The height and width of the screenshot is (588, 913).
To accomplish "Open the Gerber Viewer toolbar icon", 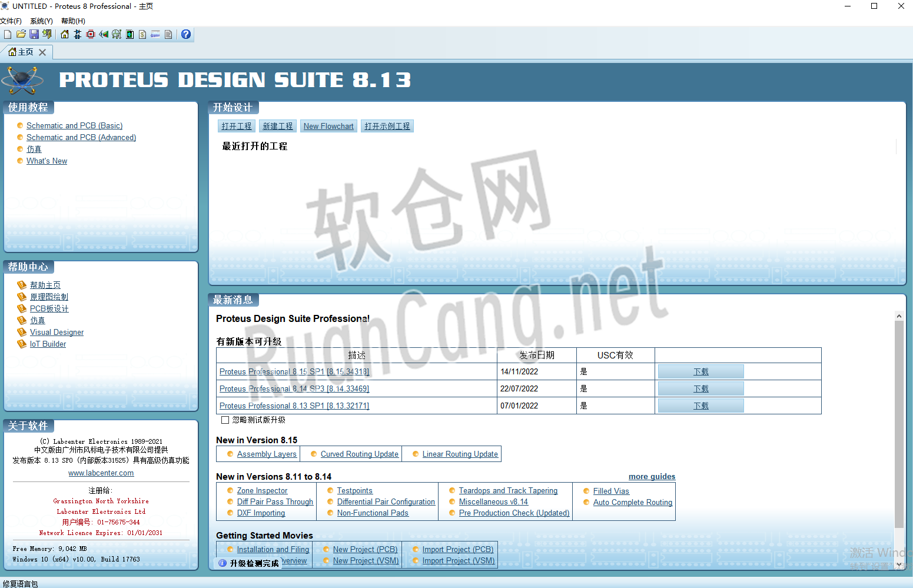I will (117, 34).
